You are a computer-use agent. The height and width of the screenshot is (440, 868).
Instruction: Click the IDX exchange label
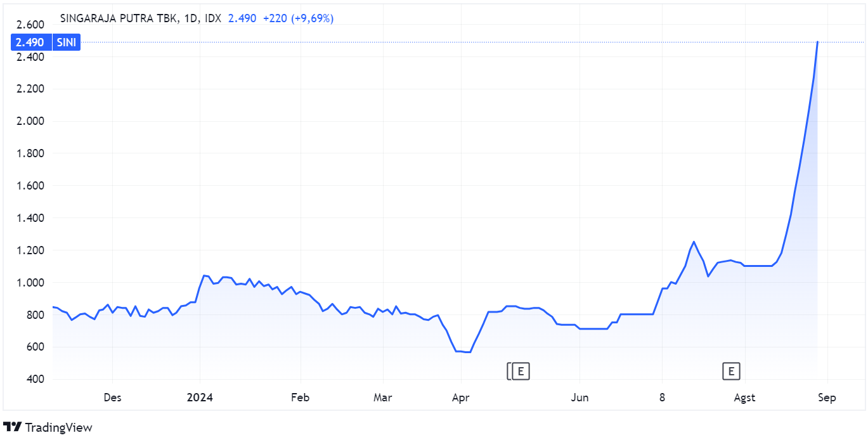point(213,18)
